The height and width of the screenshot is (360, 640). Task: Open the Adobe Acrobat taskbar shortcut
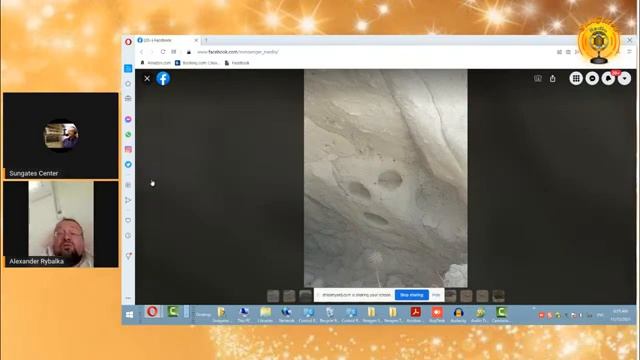[x=415, y=314]
